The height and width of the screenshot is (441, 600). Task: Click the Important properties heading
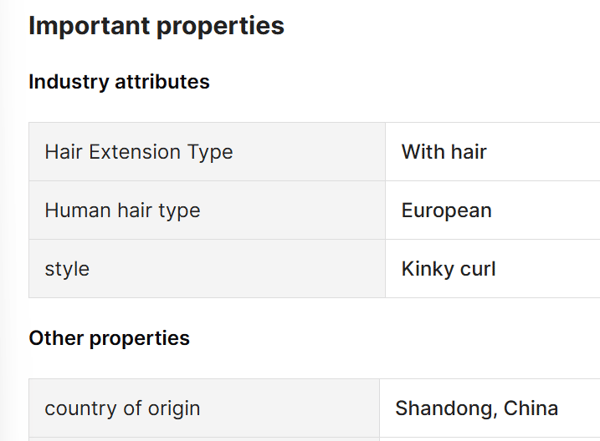coord(156,27)
